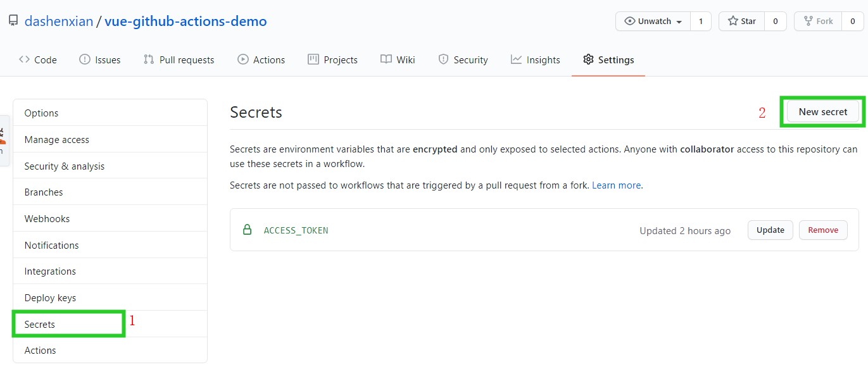
Task: Update the ACCESS_TOKEN secret
Action: pos(770,230)
